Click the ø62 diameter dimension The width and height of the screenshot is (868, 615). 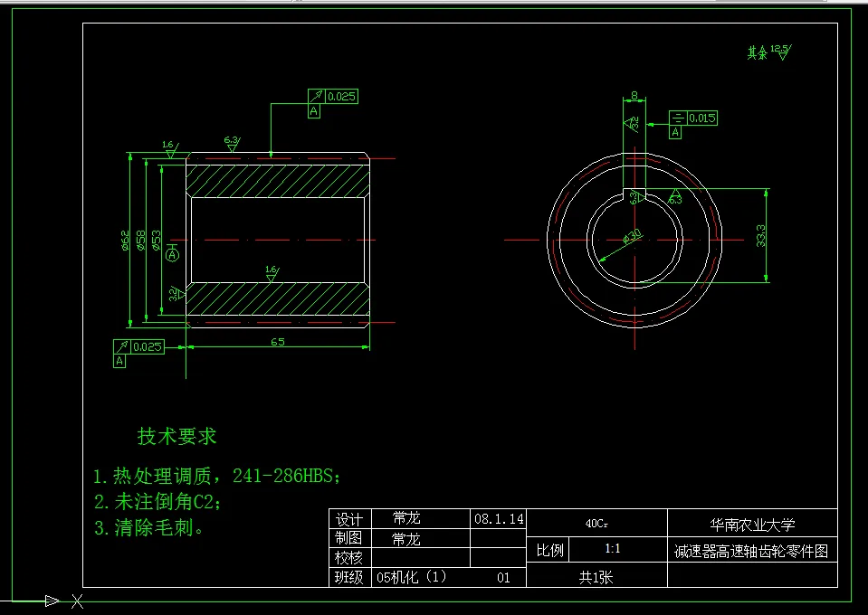pos(125,241)
